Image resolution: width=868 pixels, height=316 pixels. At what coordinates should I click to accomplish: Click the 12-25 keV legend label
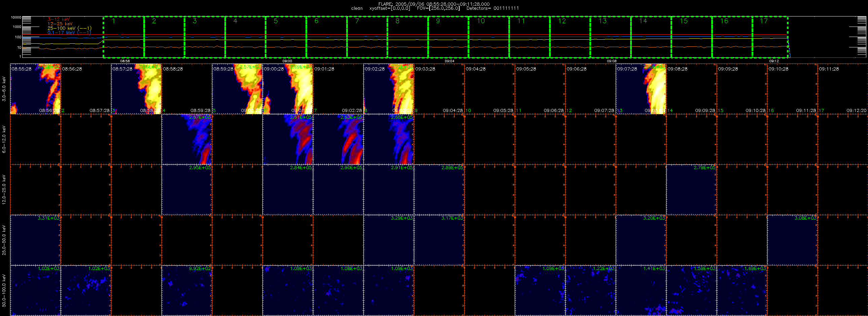tap(60, 24)
